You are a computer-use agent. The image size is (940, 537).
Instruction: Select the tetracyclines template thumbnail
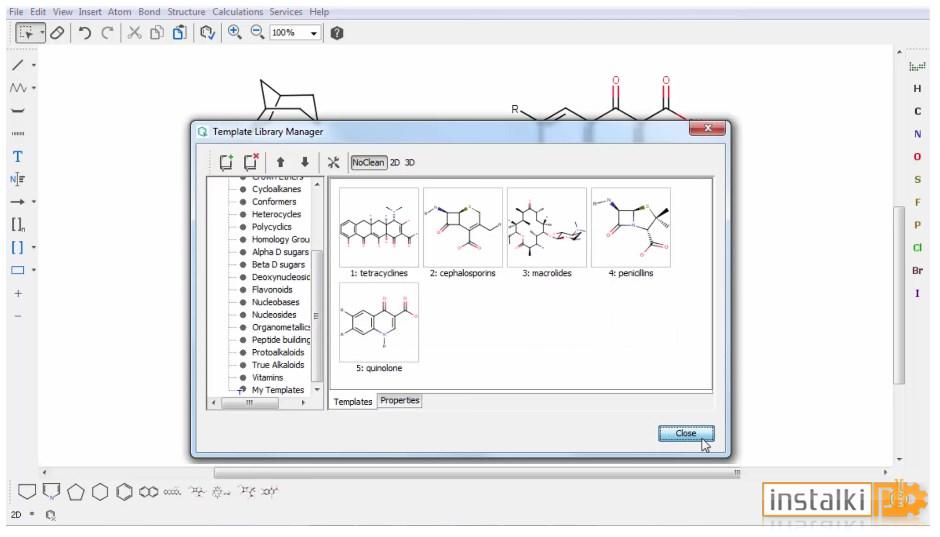(x=379, y=227)
